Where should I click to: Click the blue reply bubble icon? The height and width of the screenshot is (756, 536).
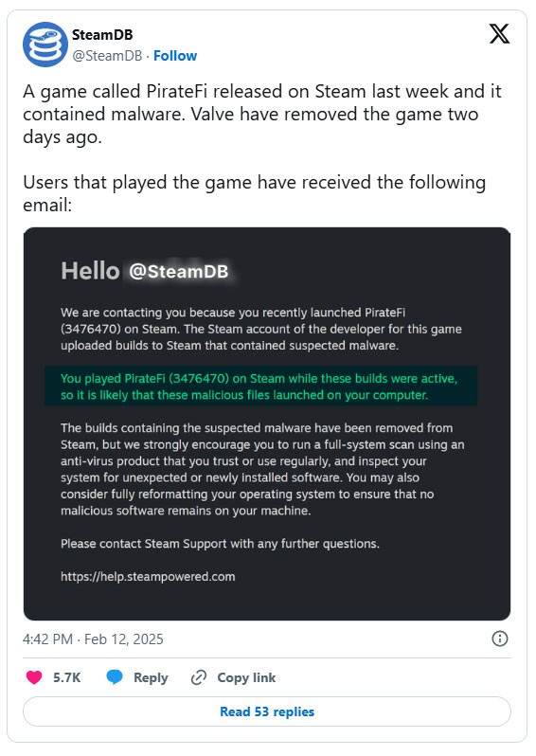coord(115,677)
